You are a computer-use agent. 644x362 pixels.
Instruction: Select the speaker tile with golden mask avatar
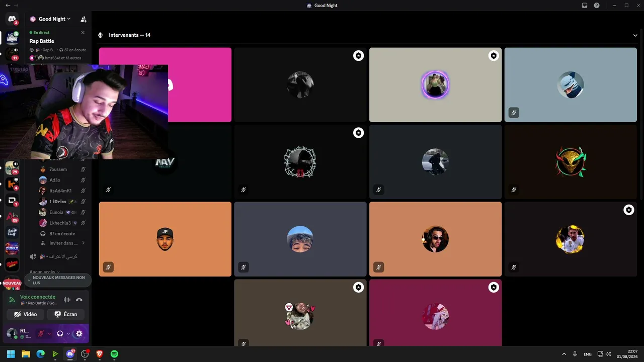[x=571, y=162]
